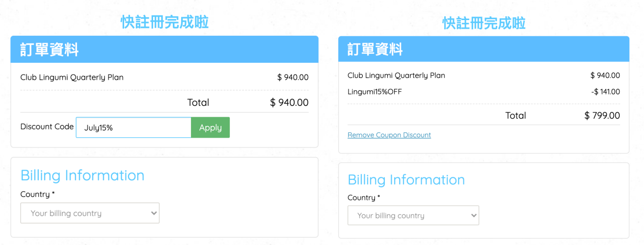Click the -$ 141.00 discount amount
The height and width of the screenshot is (245, 644).
[605, 92]
